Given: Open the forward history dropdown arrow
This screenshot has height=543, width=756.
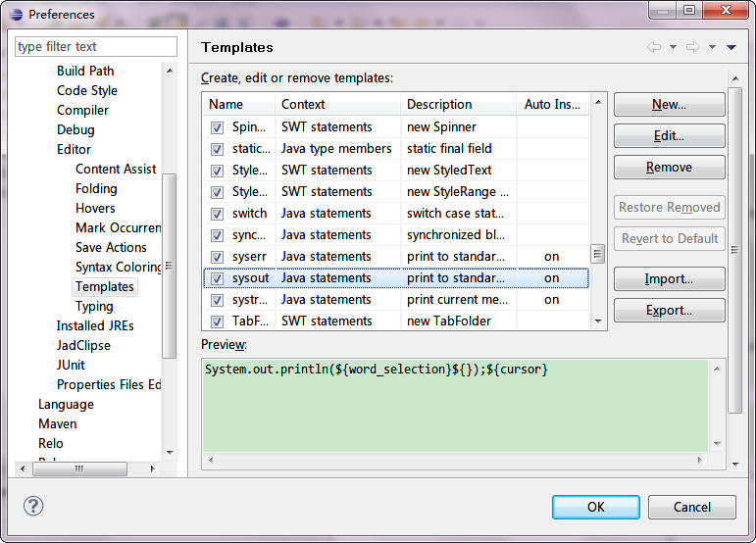Looking at the screenshot, I should (712, 47).
